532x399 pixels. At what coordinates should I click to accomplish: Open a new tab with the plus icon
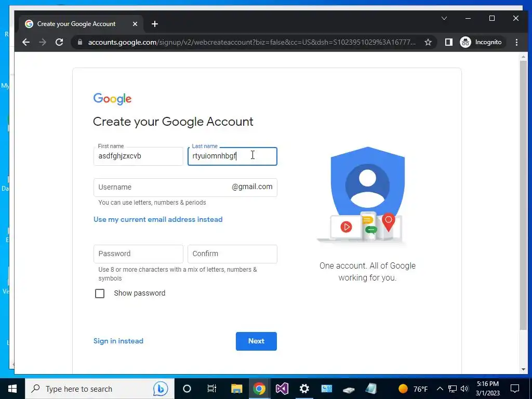155,24
